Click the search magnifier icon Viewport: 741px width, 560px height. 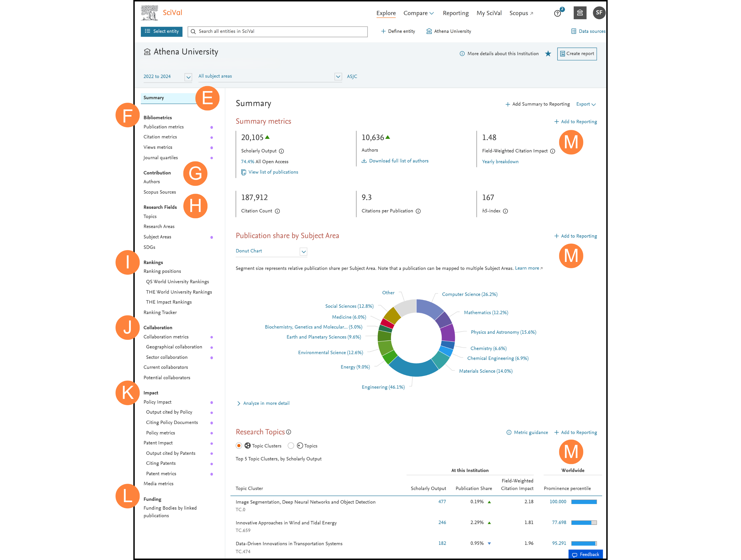point(193,32)
